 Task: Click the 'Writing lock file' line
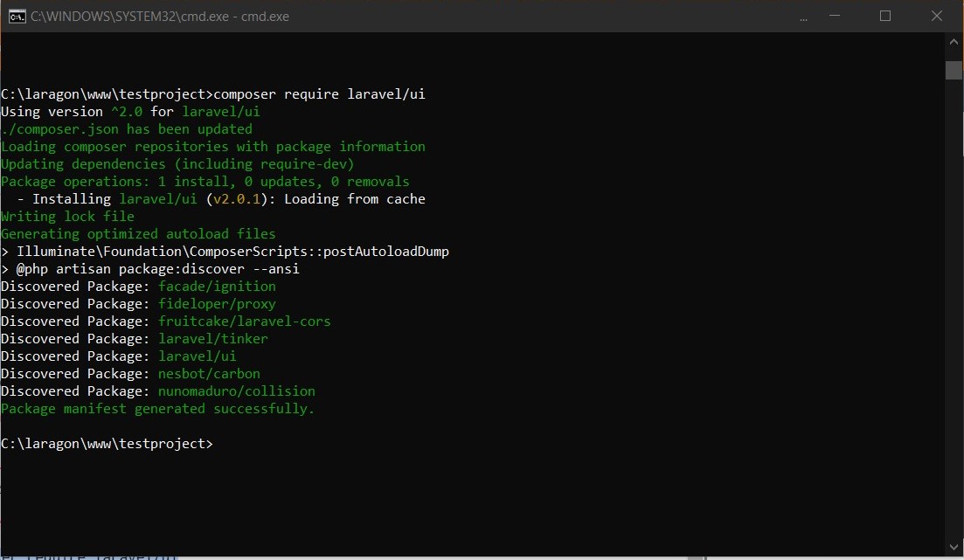click(x=67, y=217)
